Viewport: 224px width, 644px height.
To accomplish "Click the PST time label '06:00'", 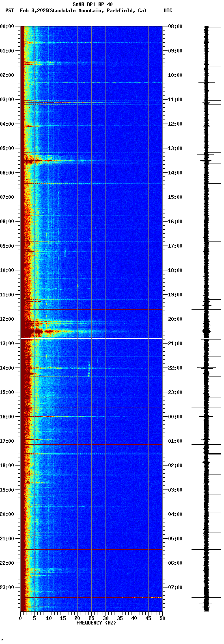I will tap(7, 173).
